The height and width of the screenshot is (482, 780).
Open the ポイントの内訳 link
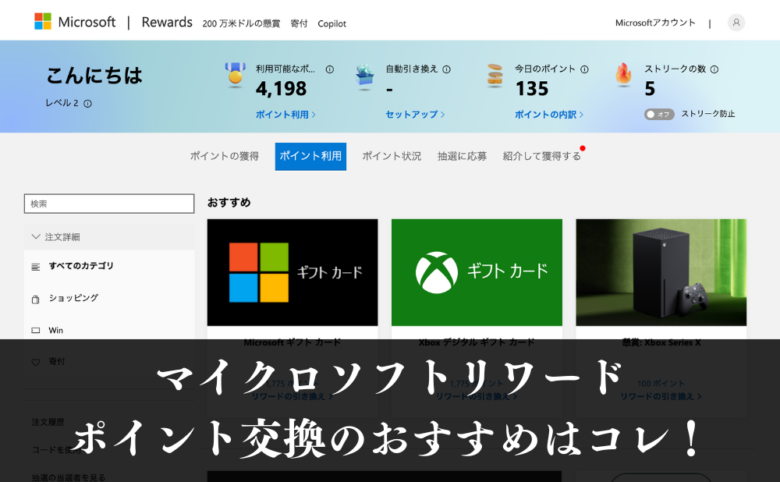pos(549,114)
